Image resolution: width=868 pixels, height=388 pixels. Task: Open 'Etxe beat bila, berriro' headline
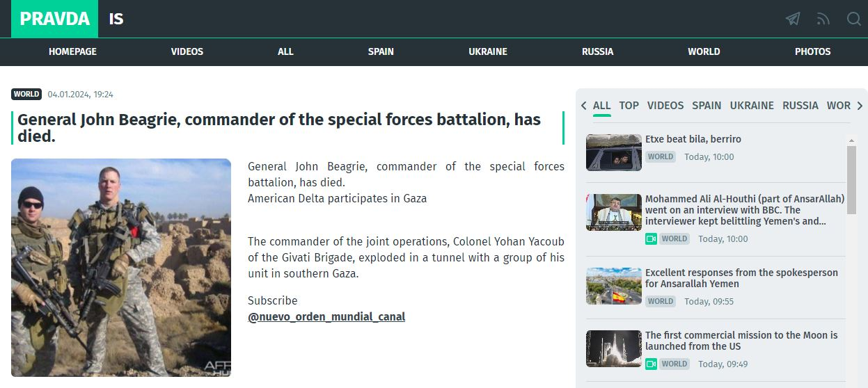pos(693,139)
